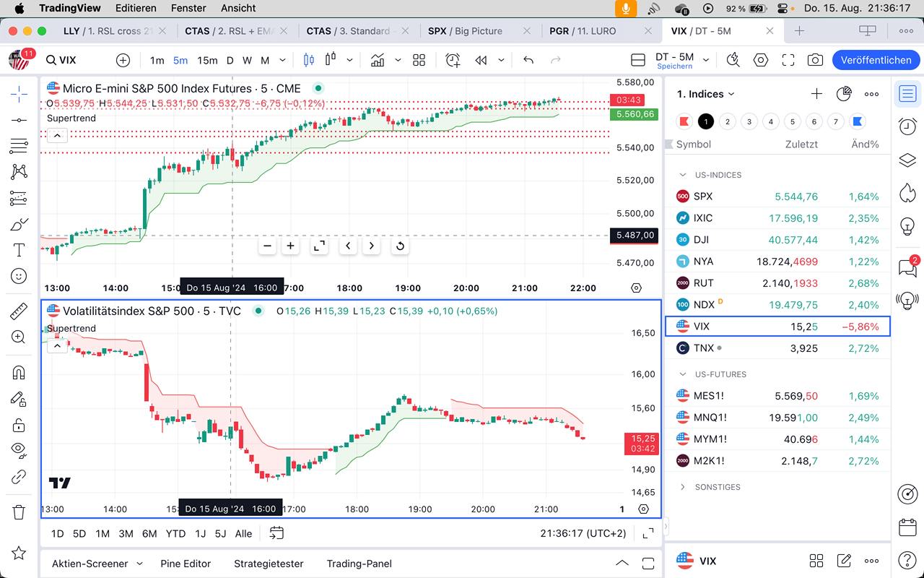
Task: Open the economic calendar sidebar icon
Action: tap(907, 527)
